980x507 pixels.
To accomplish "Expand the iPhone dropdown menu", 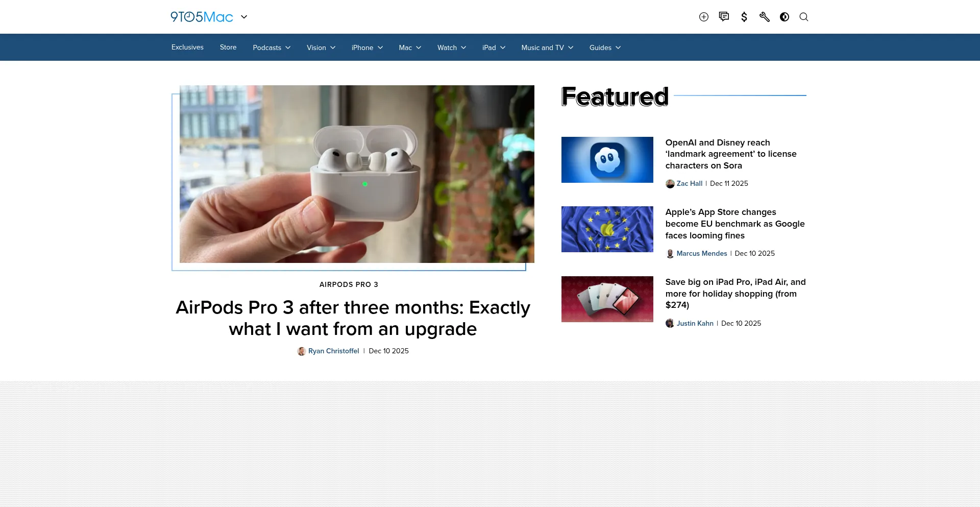I will coord(367,47).
